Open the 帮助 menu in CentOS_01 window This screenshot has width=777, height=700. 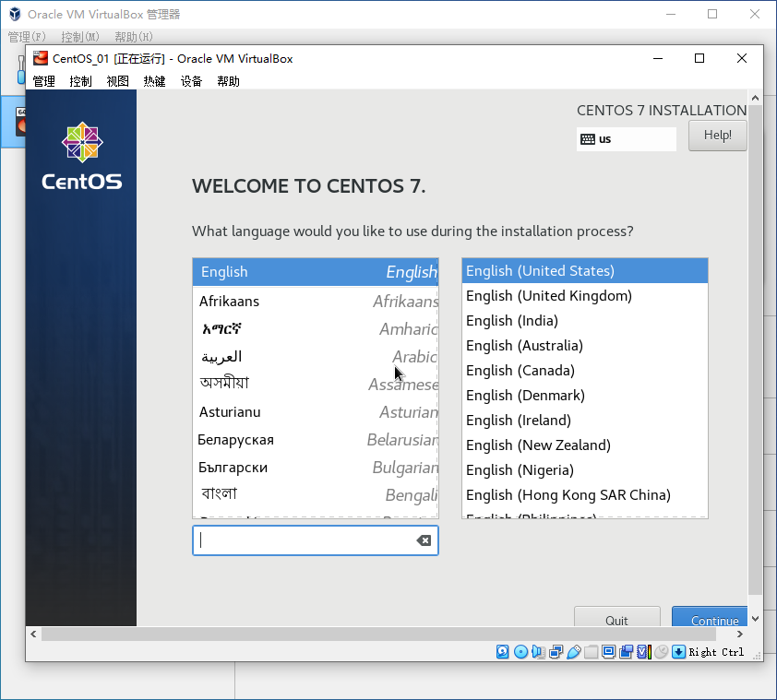(229, 81)
